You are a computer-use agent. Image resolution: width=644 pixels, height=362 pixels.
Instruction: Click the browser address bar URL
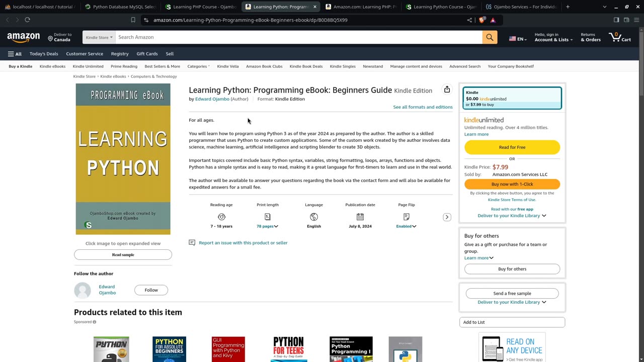(250, 20)
